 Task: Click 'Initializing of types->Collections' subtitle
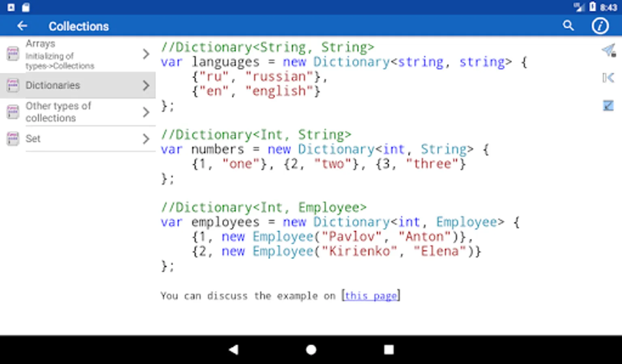tap(60, 61)
